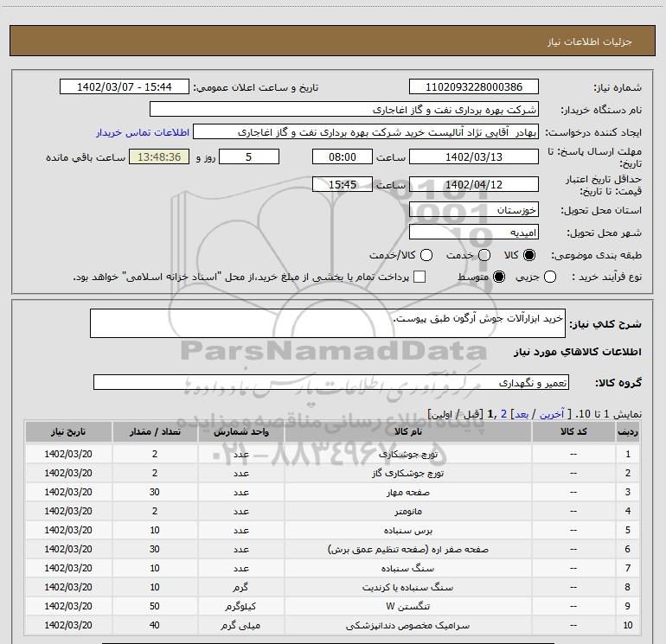Click the ردیف column header
The width and height of the screenshot is (666, 644).
pos(628,431)
